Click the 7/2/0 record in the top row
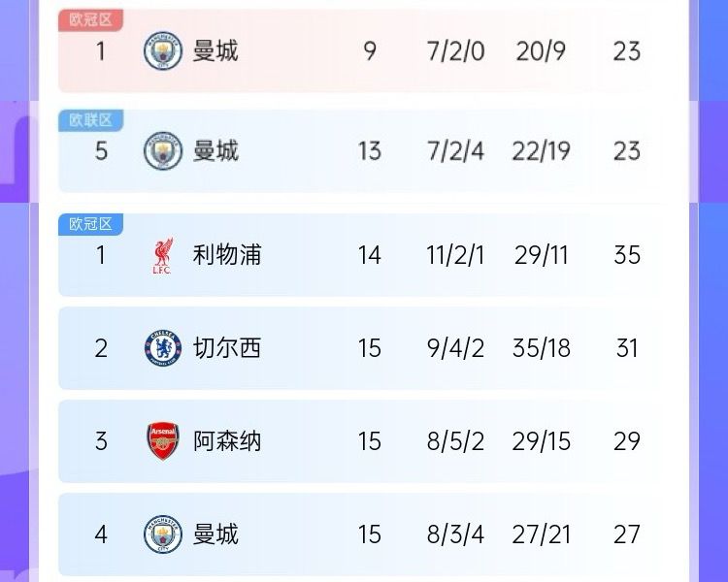Image resolution: width=728 pixels, height=582 pixels. click(x=455, y=50)
